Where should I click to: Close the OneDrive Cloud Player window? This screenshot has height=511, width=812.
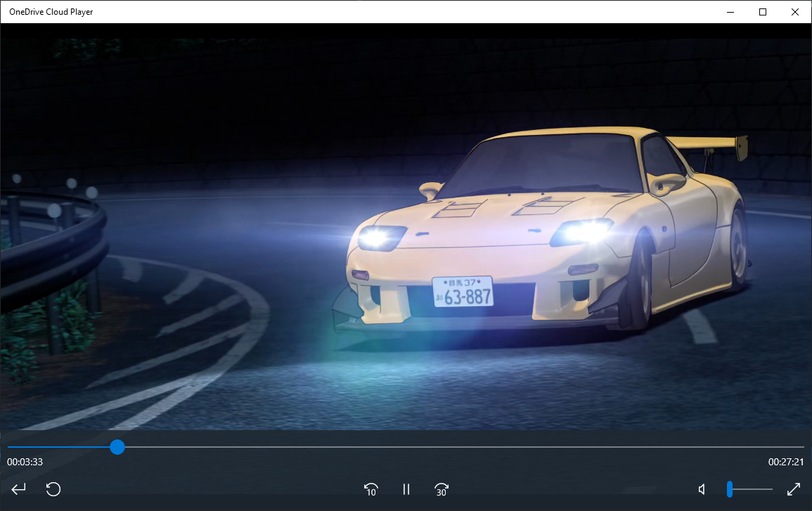click(x=795, y=12)
